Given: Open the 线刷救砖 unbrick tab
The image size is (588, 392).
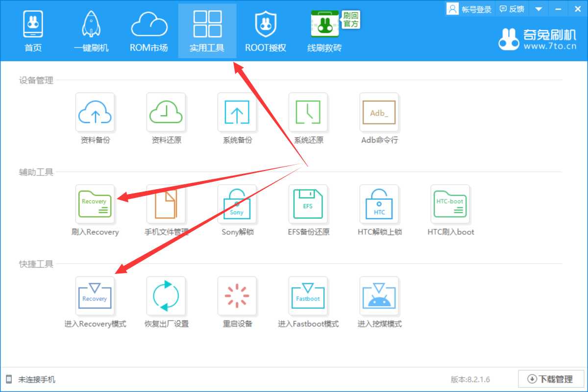Looking at the screenshot, I should (x=324, y=31).
